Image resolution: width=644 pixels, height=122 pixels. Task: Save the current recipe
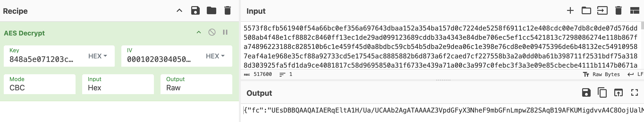(195, 11)
